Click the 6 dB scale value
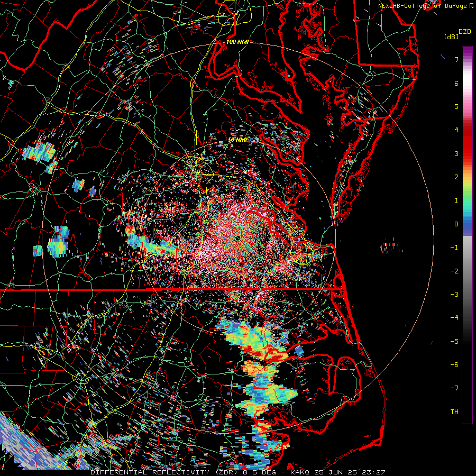Viewport: 476px width, 476px height. (456, 83)
